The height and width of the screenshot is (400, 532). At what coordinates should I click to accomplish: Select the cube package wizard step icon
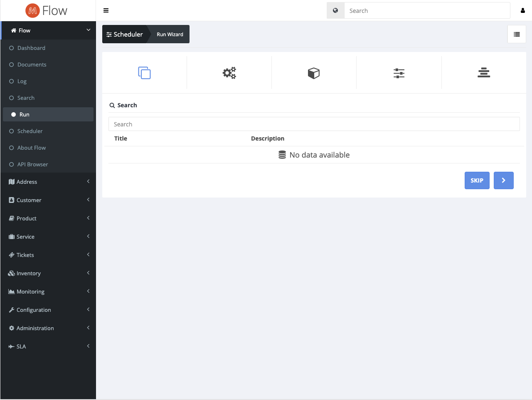click(314, 73)
